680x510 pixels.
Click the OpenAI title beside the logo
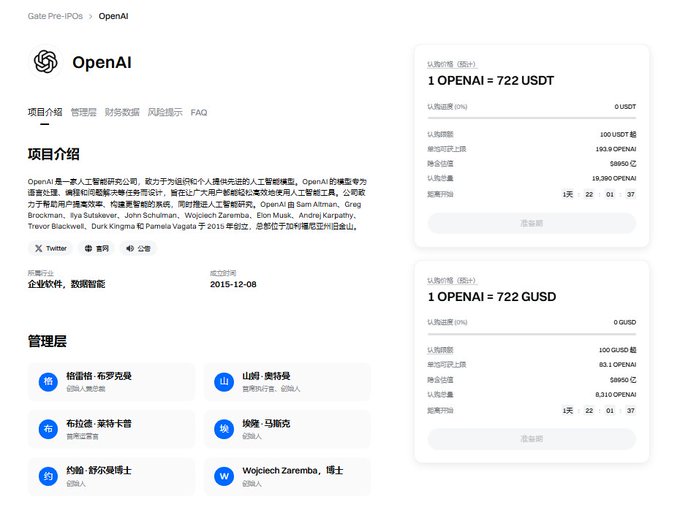(102, 62)
